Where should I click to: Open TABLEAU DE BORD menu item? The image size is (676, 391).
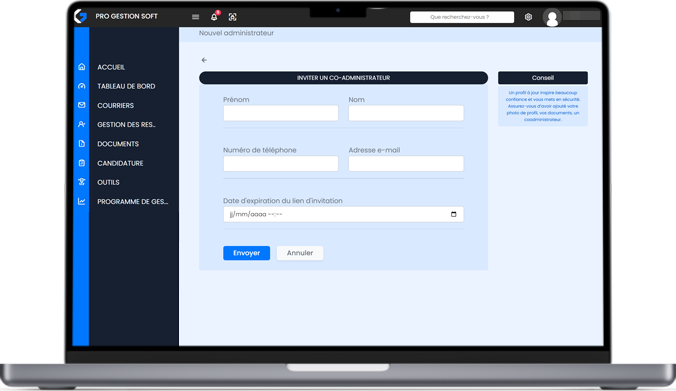click(126, 86)
